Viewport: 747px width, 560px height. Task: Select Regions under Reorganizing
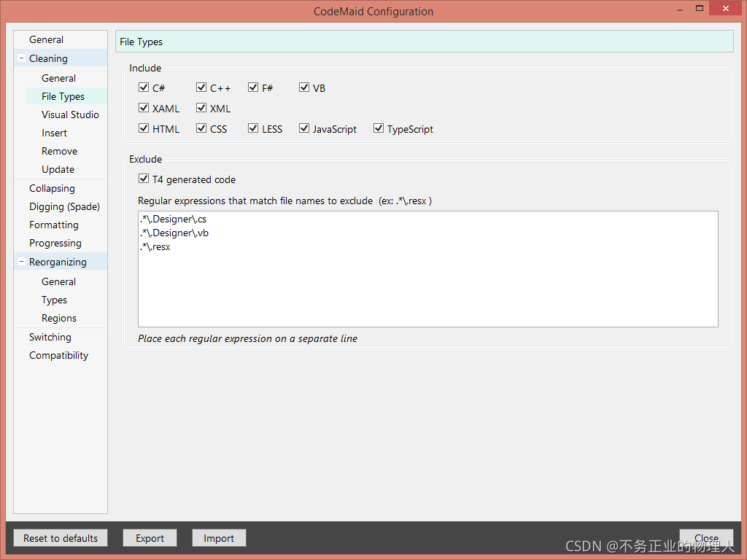click(x=58, y=318)
